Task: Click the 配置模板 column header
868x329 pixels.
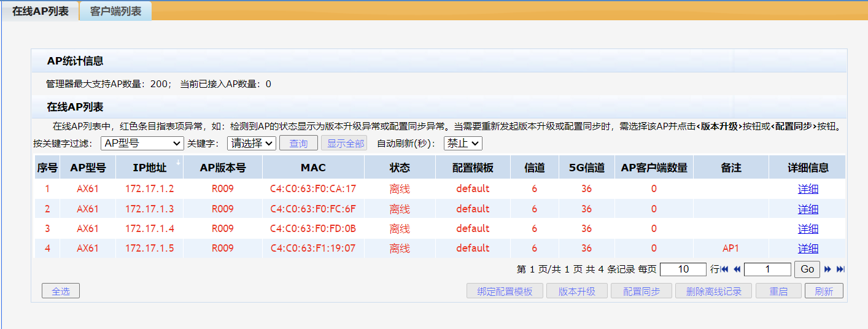Action: pyautogui.click(x=473, y=168)
